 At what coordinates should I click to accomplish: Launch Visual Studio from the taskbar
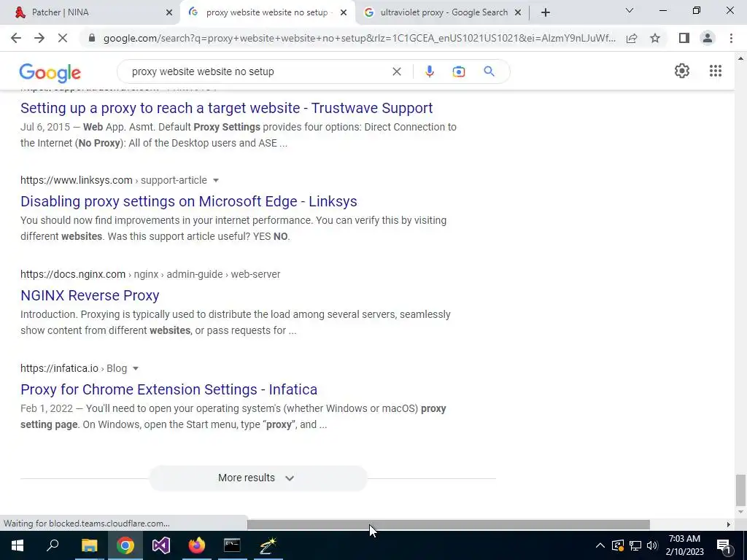click(161, 545)
